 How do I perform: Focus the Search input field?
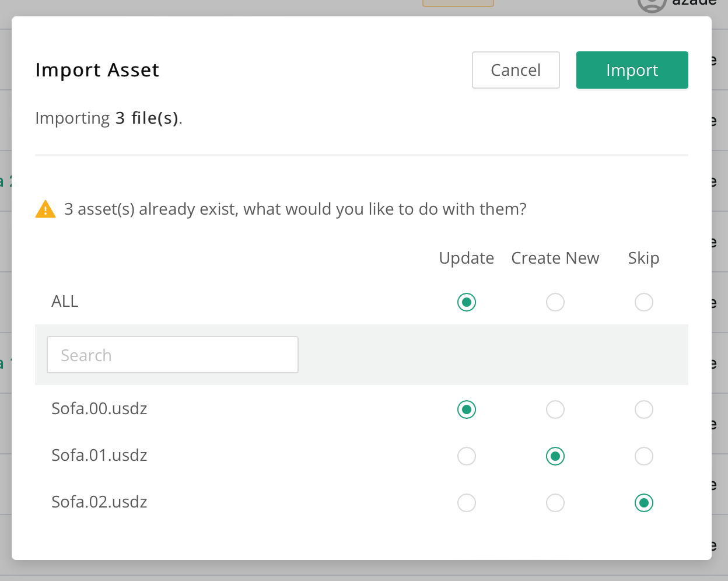(172, 355)
